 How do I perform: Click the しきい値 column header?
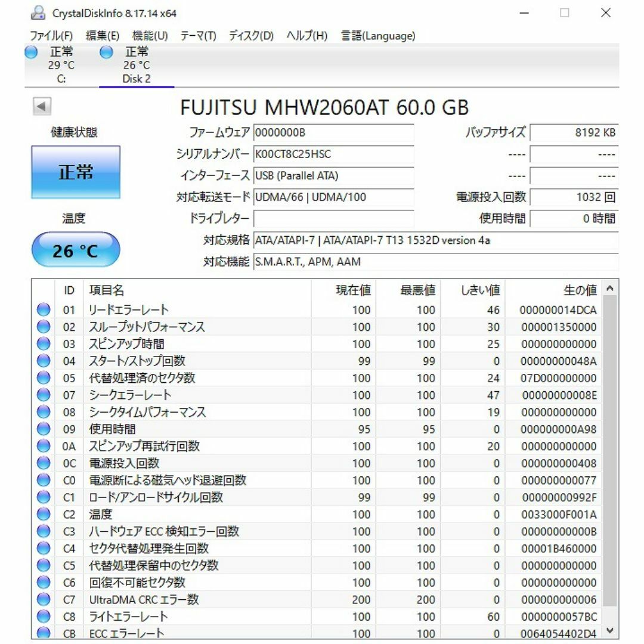[x=473, y=290]
